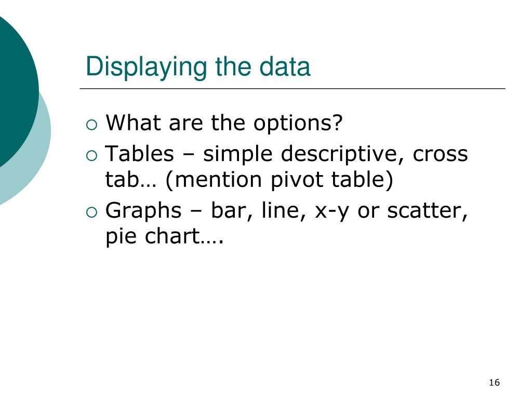Click the bullet circle beside "Tables"
The image size is (532, 399).
(91, 156)
